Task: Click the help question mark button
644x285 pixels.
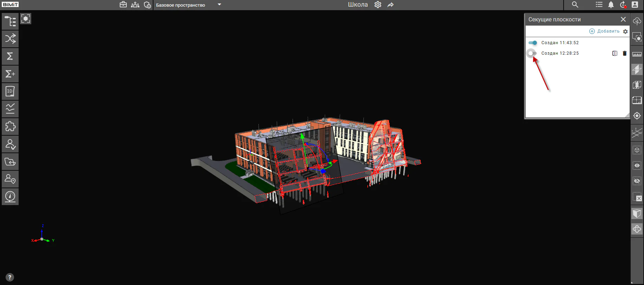Action: 10,277
